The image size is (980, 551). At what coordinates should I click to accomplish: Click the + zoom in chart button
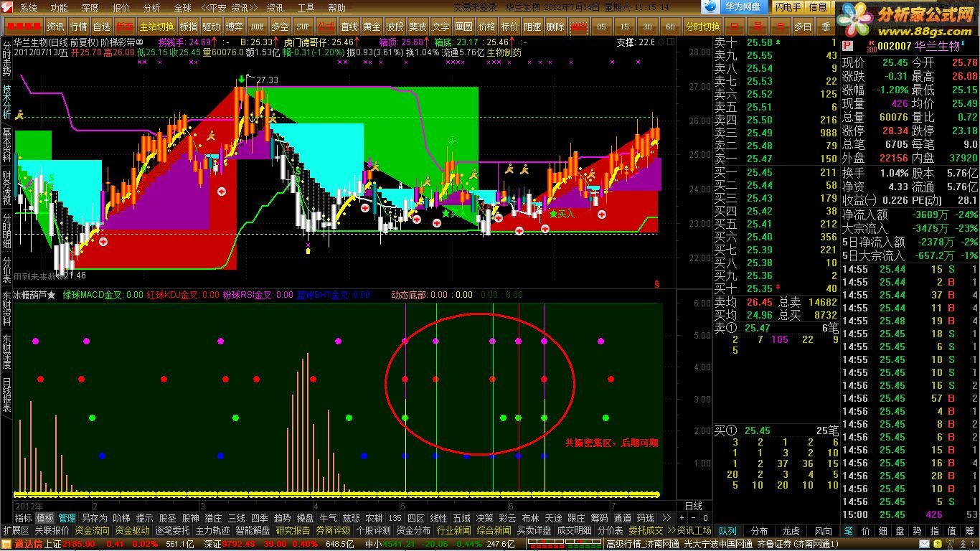(682, 518)
